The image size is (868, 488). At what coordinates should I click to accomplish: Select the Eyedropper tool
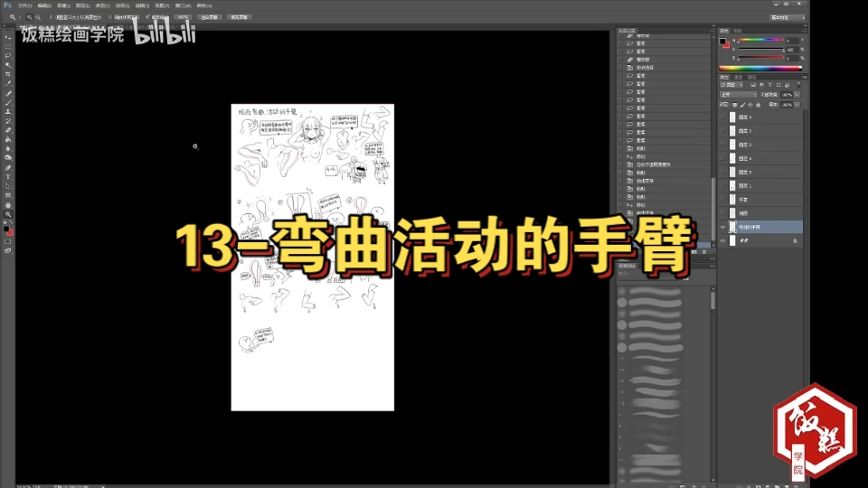[8, 83]
